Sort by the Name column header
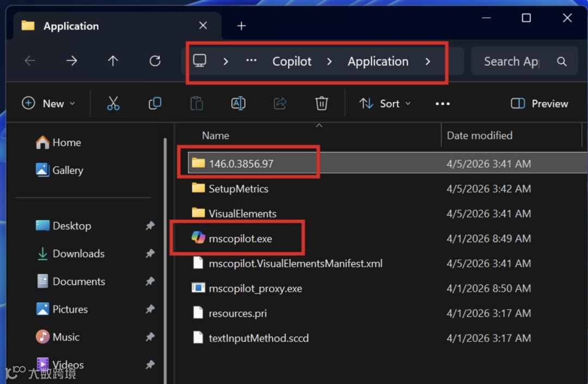Screen dimensions: 588x384 [215, 136]
